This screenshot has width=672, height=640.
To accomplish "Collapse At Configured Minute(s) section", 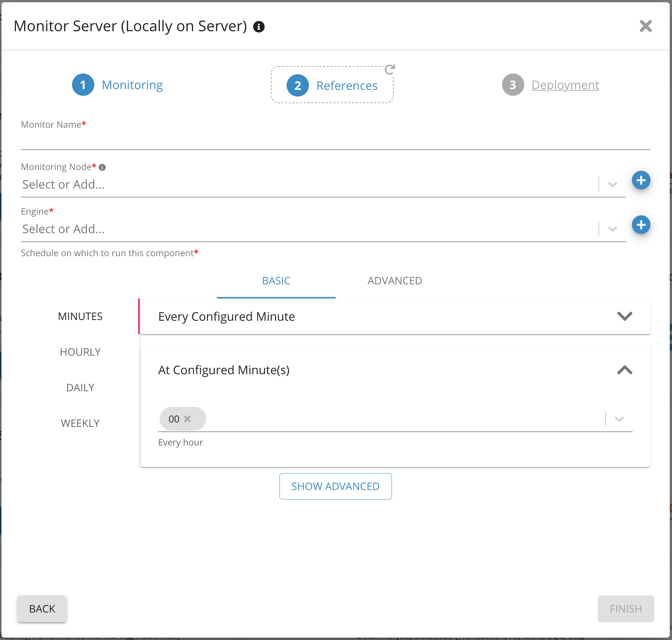I will (x=624, y=370).
